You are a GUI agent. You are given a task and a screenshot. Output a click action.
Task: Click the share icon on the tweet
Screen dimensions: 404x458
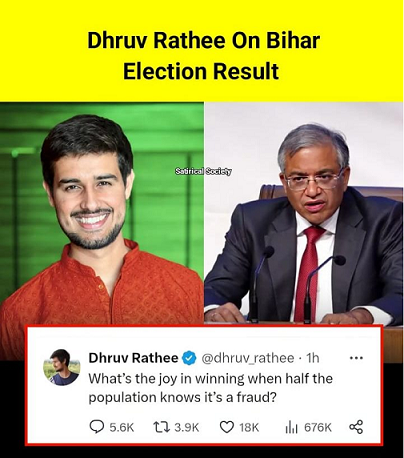(356, 427)
